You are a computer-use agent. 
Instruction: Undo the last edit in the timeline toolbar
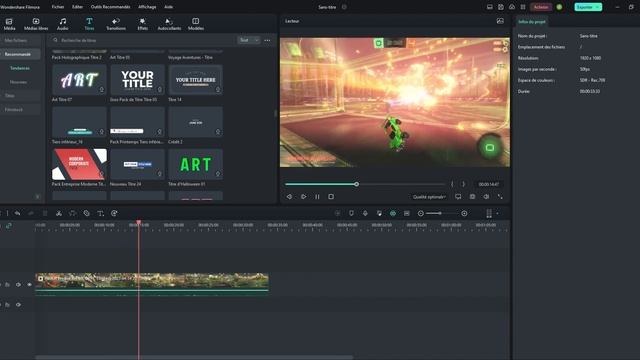(17, 213)
